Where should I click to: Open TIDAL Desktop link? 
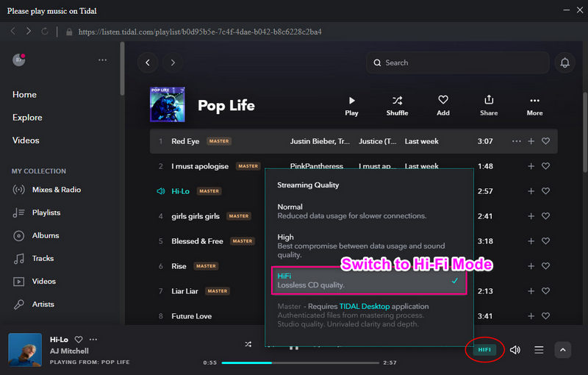364,307
